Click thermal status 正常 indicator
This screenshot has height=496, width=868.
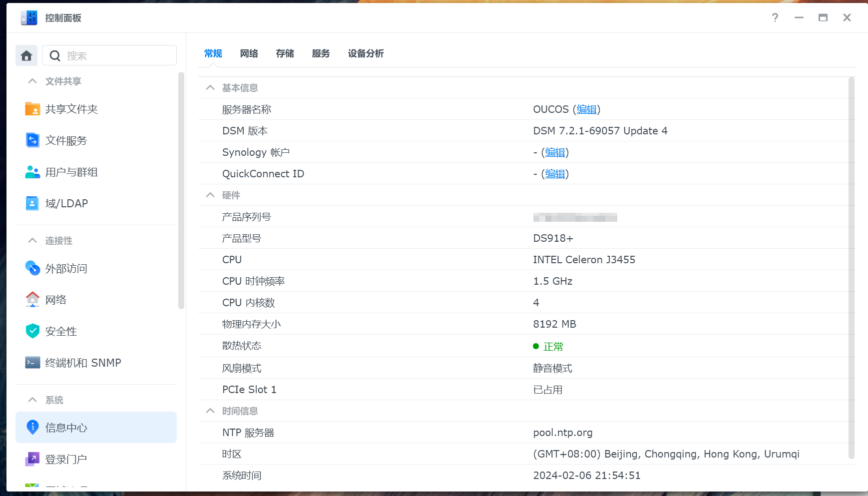coord(548,346)
